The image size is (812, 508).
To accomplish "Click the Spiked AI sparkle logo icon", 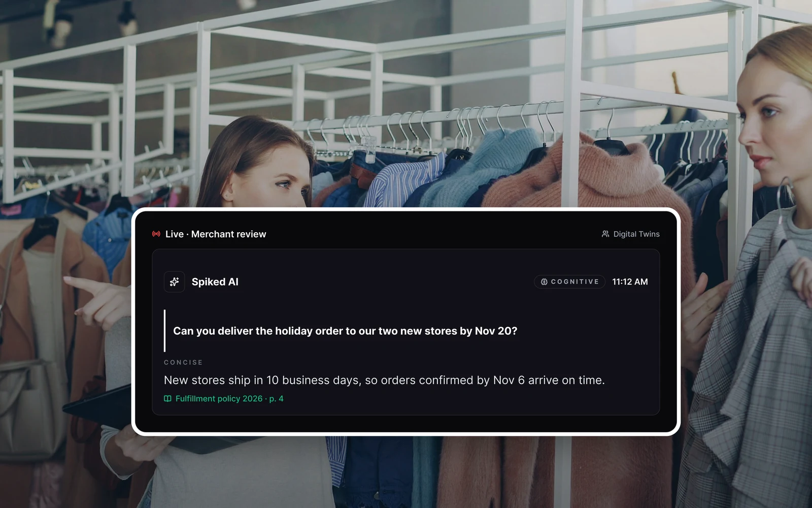I will [x=174, y=282].
